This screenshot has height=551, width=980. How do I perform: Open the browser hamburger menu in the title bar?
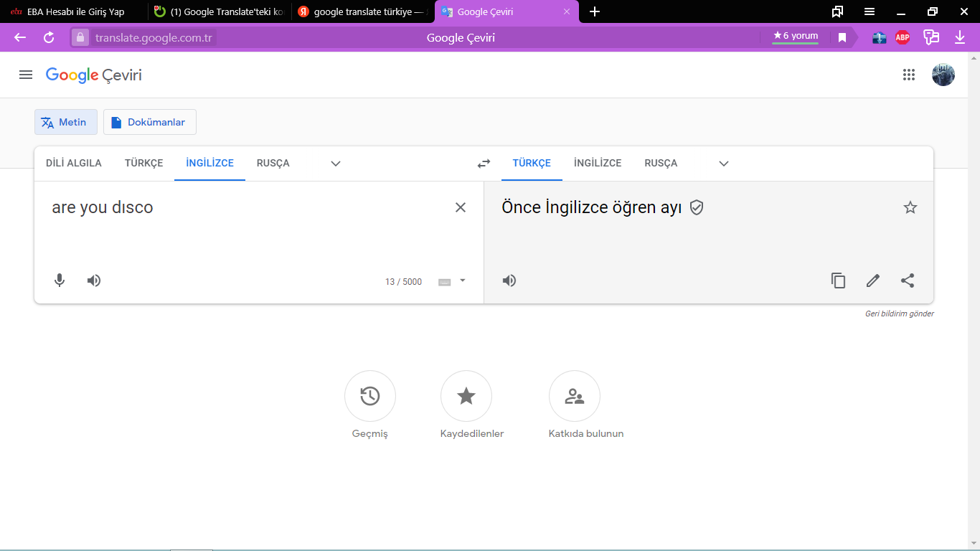click(x=870, y=11)
